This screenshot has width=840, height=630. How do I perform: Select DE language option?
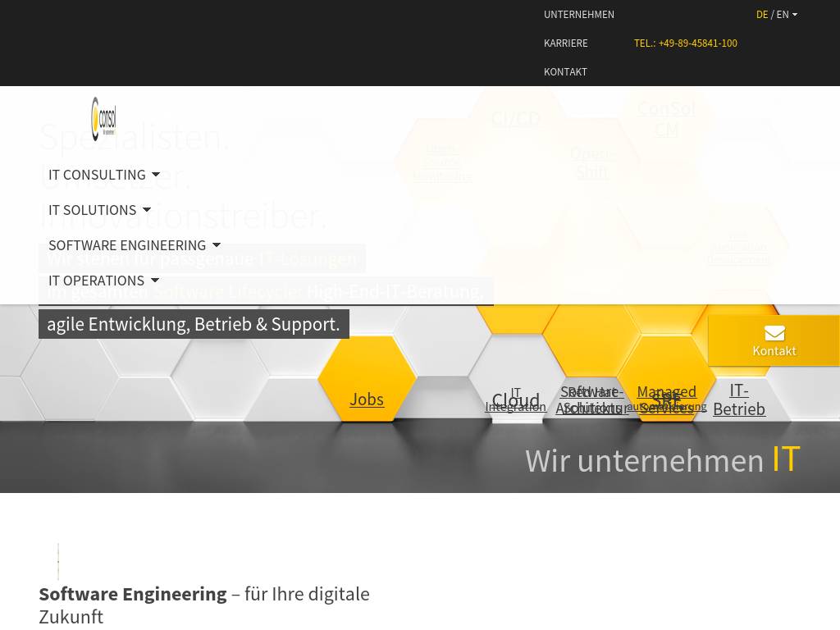click(762, 15)
